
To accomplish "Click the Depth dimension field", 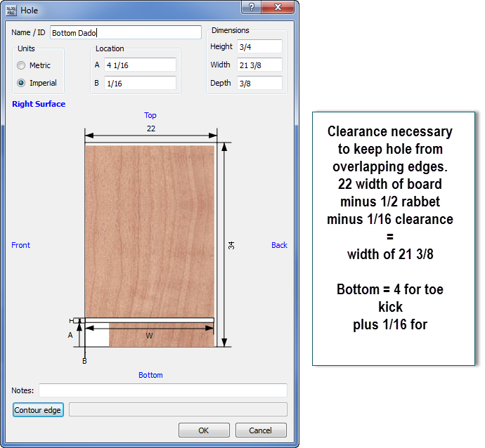I will click(x=259, y=83).
